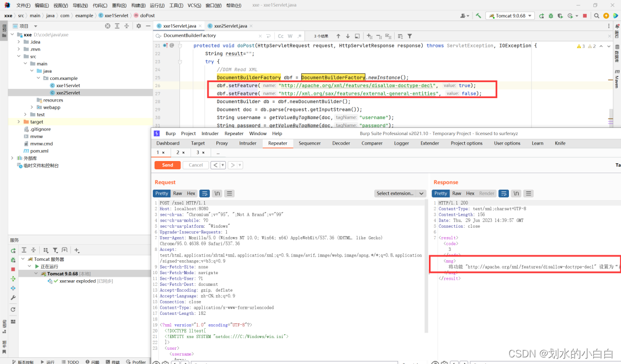This screenshot has width=621, height=364.
Task: Switch Burp response view to Hex
Action: click(x=470, y=194)
